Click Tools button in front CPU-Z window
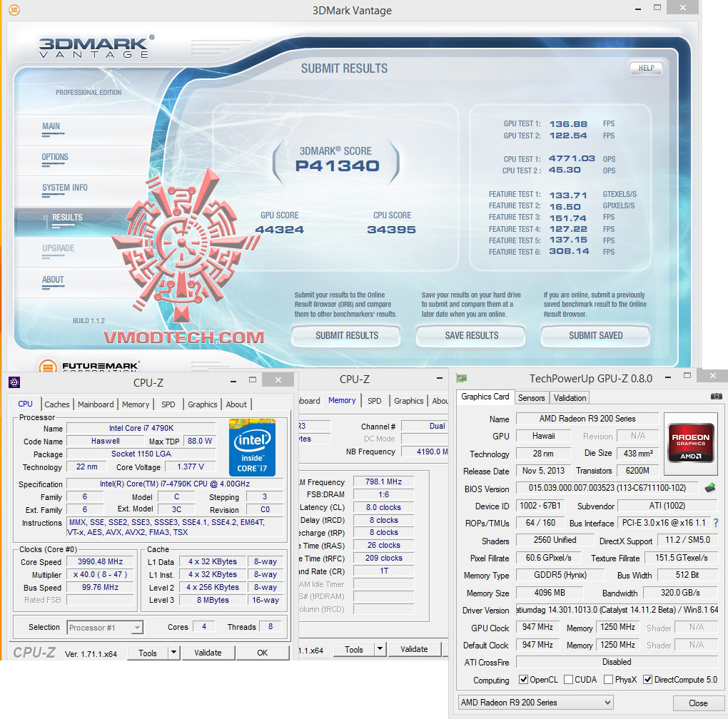 pos(148,653)
